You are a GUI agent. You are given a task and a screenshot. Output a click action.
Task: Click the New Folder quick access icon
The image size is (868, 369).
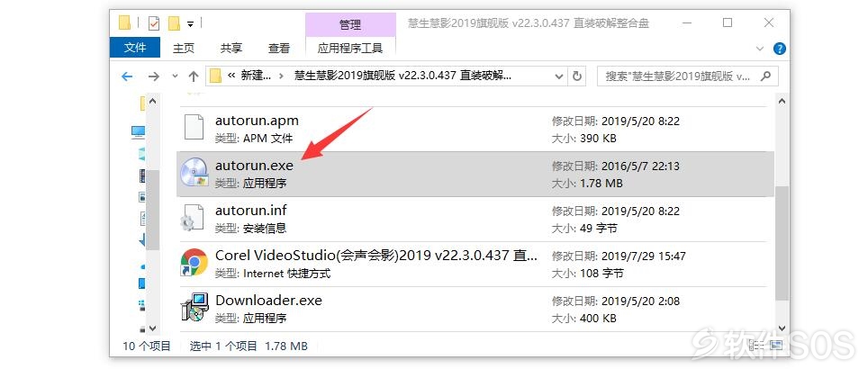pos(175,23)
